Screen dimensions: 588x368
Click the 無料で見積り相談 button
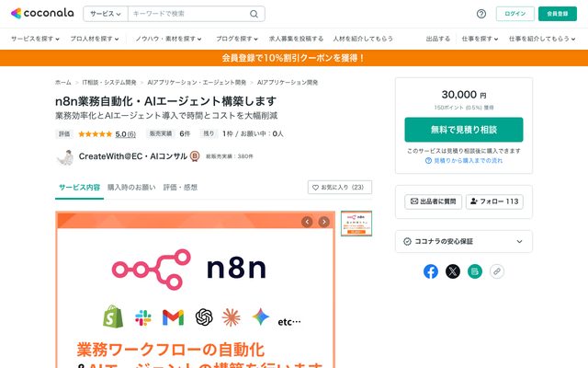point(463,130)
